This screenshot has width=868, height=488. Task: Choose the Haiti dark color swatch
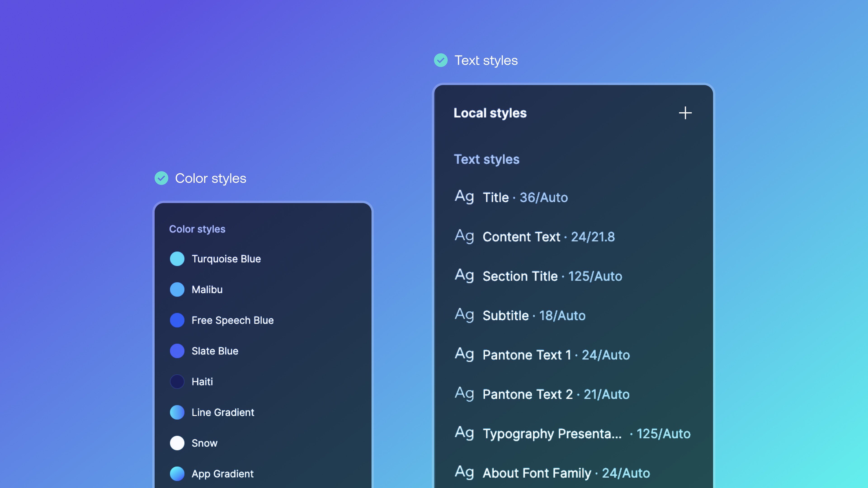[x=177, y=382]
